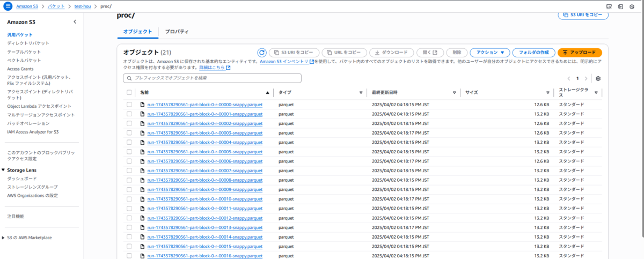644x259 pixels.
Task: Switch to the プロパティ tab
Action: point(177,32)
